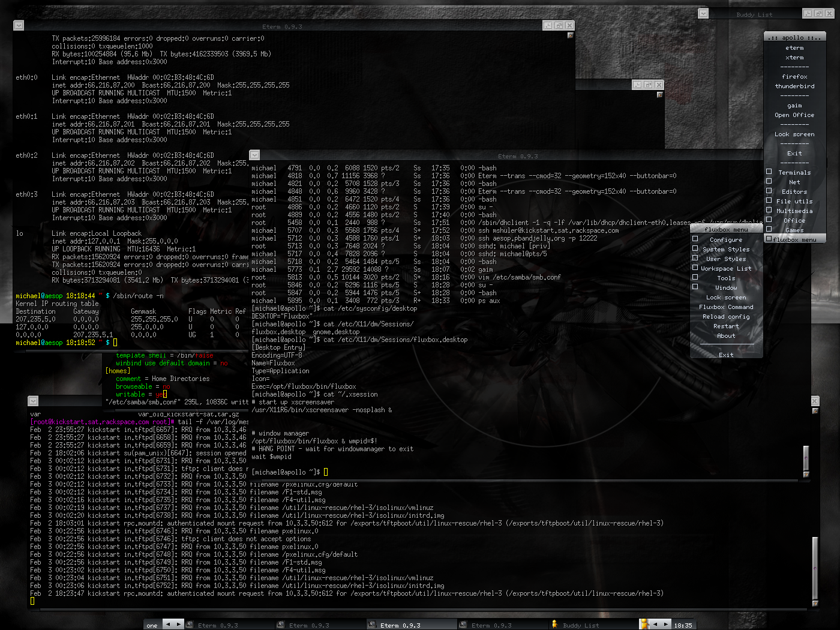Select the leftmost Eterm 0.9.3 taskbar entry
The image size is (840, 630).
click(229, 625)
